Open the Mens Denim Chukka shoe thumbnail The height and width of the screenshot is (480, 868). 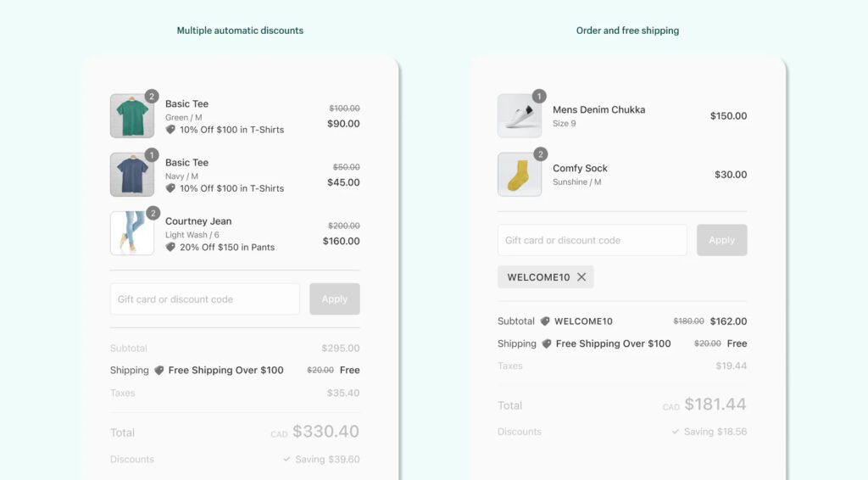pyautogui.click(x=520, y=116)
